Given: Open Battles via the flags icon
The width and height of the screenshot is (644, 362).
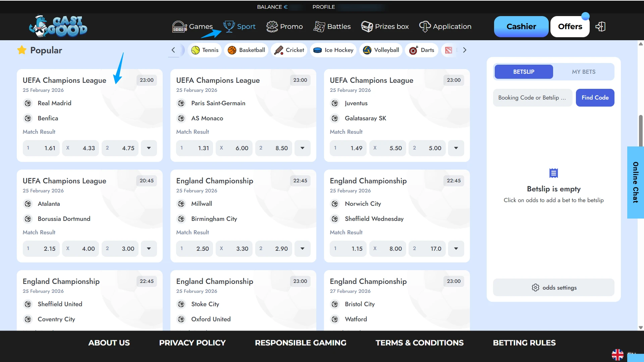Looking at the screenshot, I should coord(320,26).
